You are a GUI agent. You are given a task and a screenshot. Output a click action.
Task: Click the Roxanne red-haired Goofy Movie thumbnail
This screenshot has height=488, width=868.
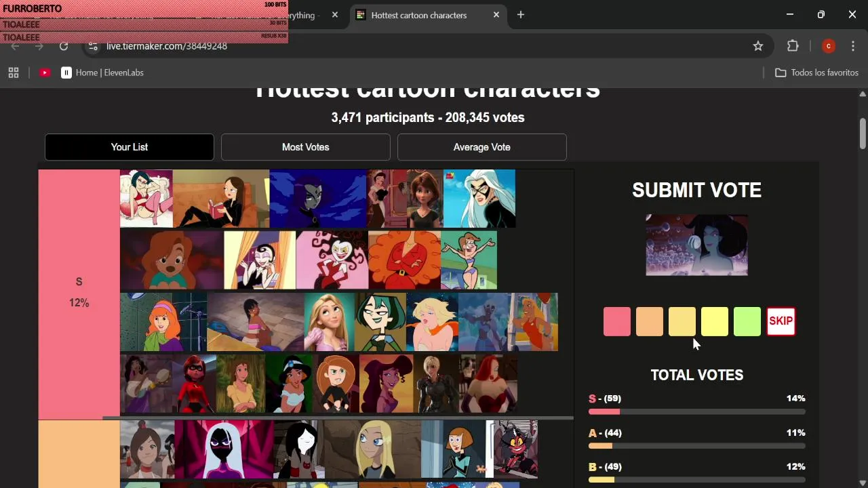point(172,260)
